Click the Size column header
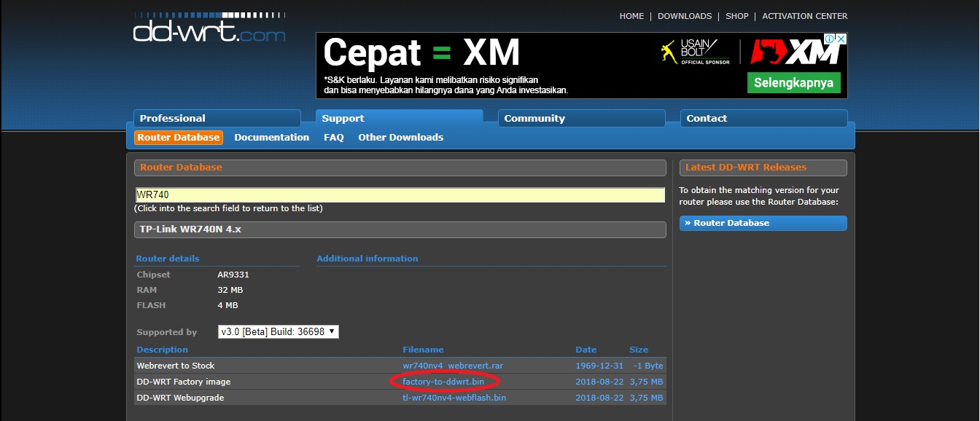980x421 pixels. [x=639, y=350]
